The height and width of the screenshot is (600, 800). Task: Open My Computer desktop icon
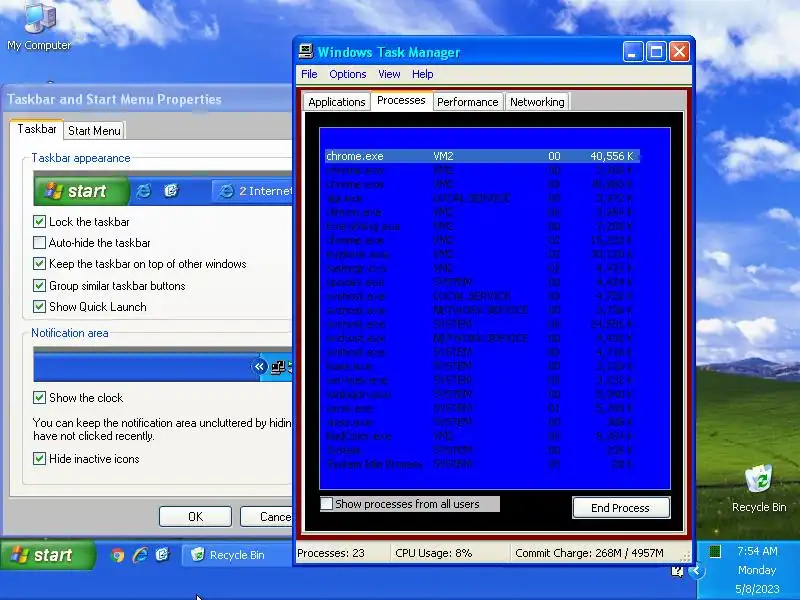pyautogui.click(x=39, y=26)
